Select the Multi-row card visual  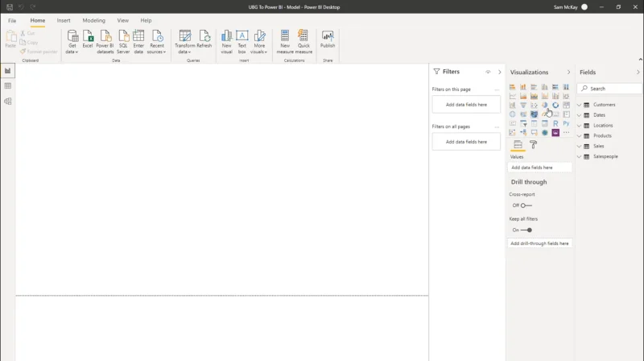click(566, 114)
